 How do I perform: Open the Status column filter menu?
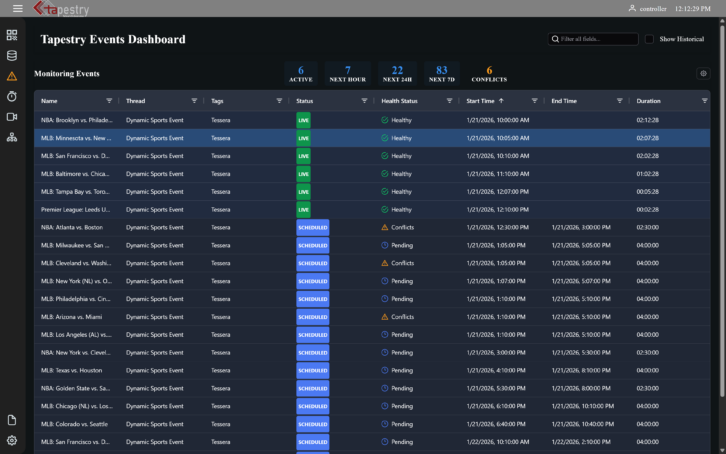point(364,101)
